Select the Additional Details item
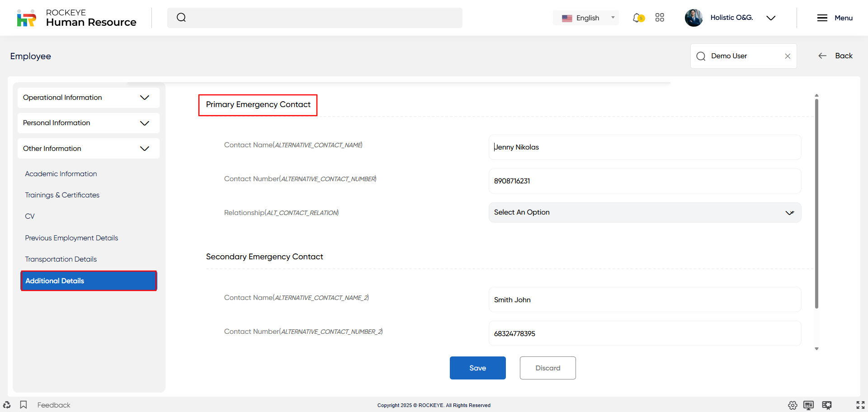The image size is (868, 412). [x=89, y=281]
